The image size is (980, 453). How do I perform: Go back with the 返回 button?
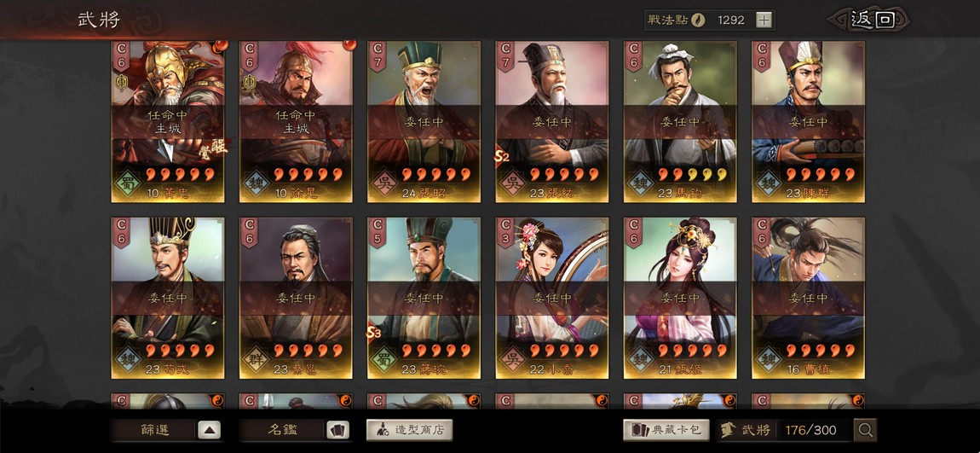[x=873, y=20]
